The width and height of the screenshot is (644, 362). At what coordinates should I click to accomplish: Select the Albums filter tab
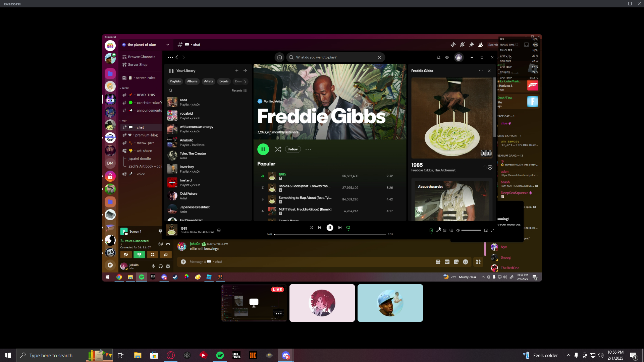(x=192, y=81)
